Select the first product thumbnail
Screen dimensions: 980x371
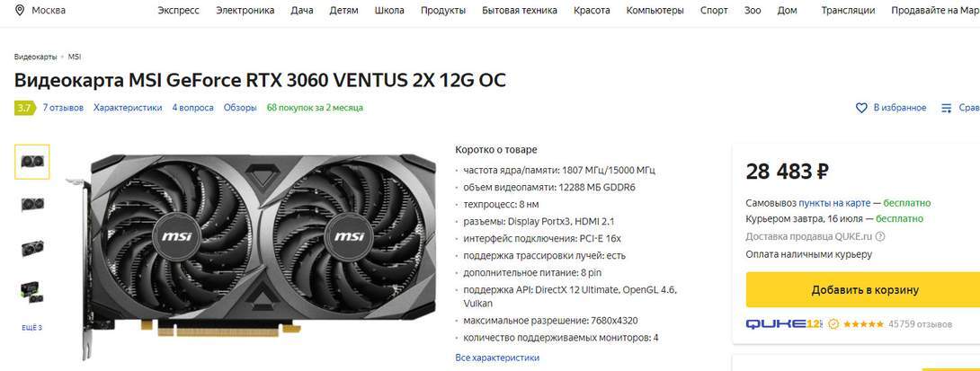31,162
